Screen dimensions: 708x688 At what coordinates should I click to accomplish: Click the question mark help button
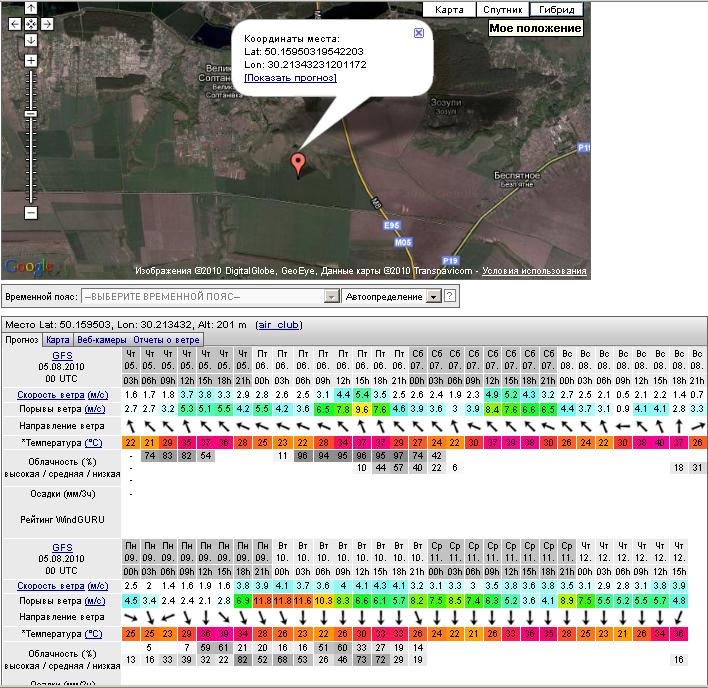pyautogui.click(x=450, y=297)
